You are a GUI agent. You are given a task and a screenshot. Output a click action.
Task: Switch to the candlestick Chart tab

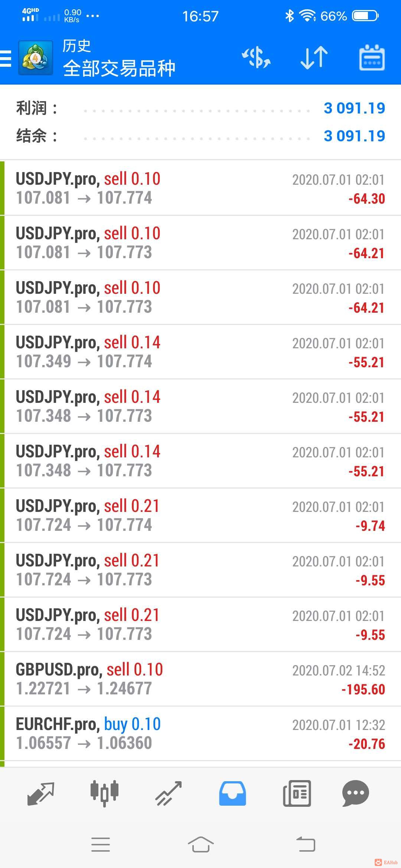(104, 794)
